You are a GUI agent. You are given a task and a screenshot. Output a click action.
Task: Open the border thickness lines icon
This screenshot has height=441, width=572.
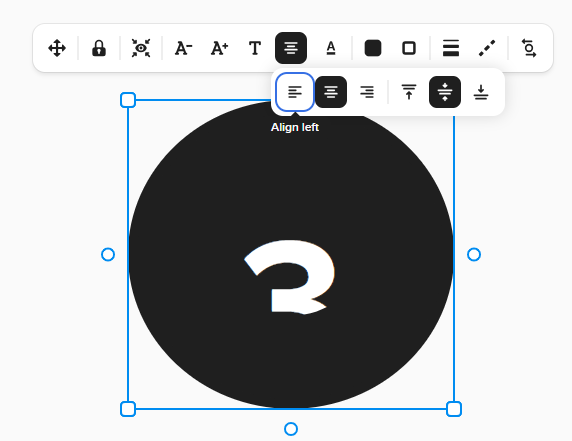tap(451, 48)
